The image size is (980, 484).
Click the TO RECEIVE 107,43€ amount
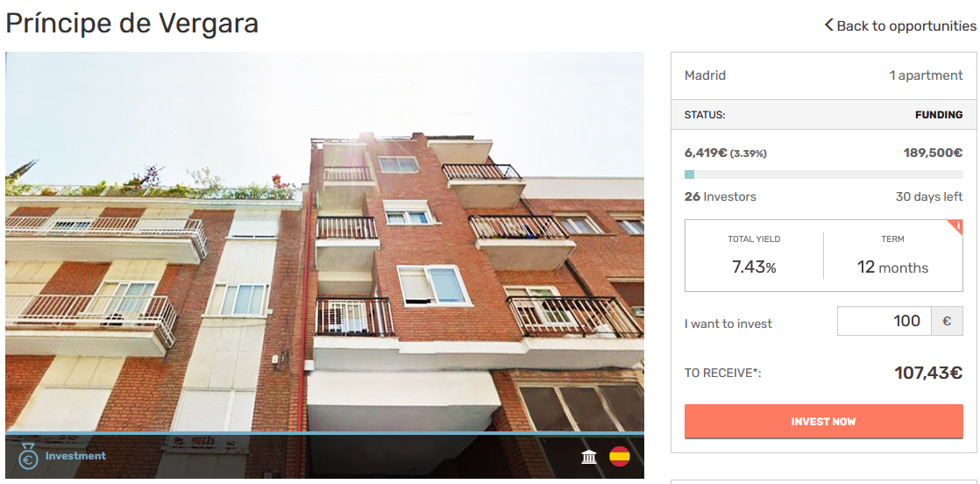(928, 373)
